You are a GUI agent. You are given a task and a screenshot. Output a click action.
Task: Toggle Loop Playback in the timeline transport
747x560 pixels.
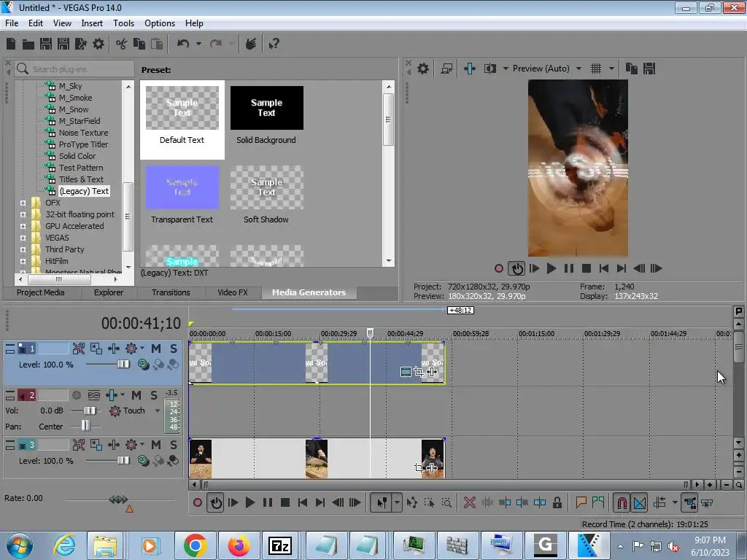coord(216,502)
